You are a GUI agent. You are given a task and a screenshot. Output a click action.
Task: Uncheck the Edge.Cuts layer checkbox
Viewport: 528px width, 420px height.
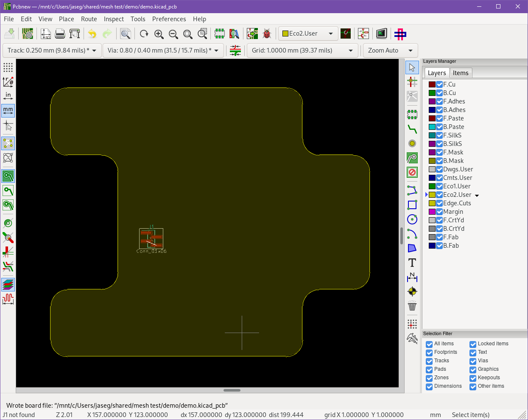coord(439,203)
